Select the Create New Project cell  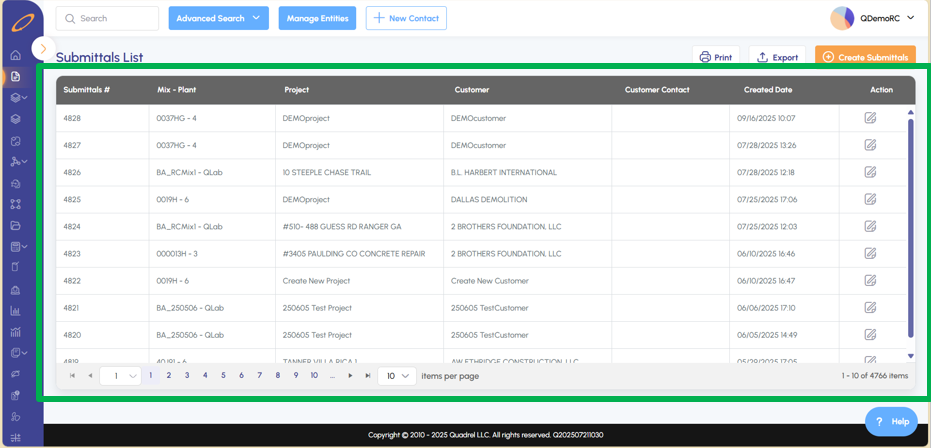click(x=359, y=281)
